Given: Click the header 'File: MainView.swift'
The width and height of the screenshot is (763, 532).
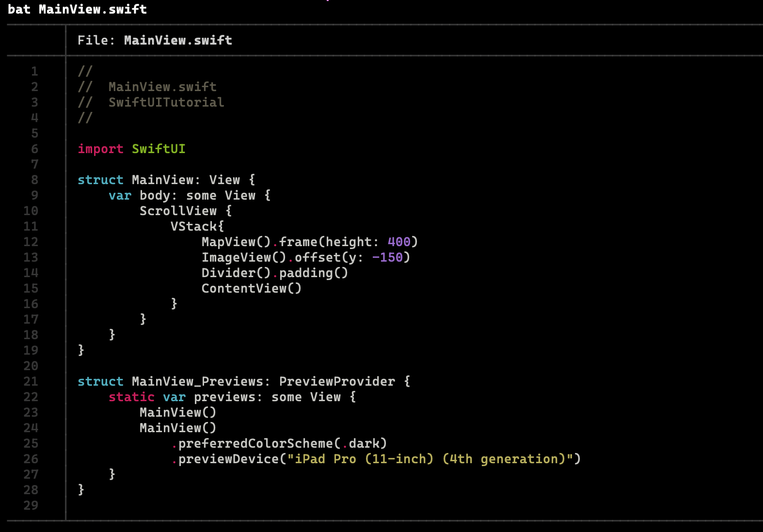Looking at the screenshot, I should click(x=155, y=40).
